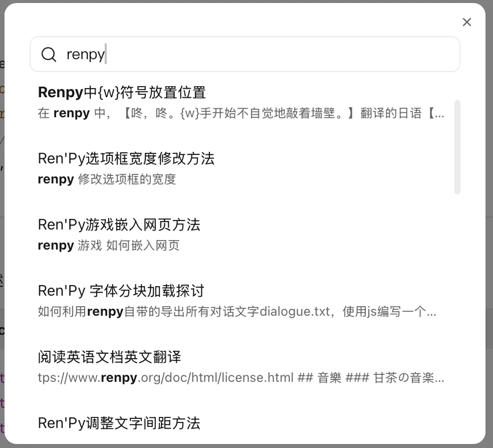Click the magnifying glass search icon

pyautogui.click(x=49, y=54)
